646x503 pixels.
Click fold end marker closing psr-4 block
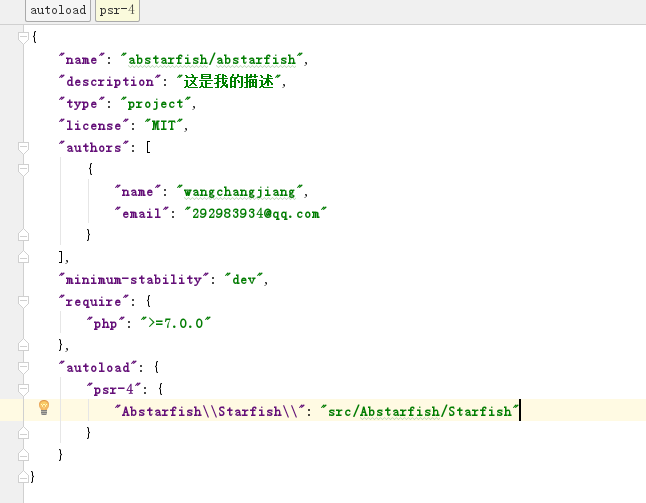[23, 433]
